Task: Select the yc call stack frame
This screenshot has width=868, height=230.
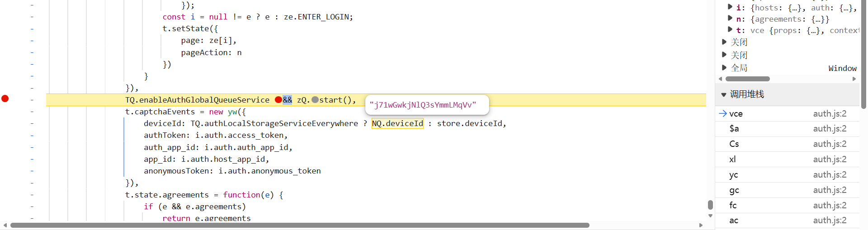Action: (x=787, y=175)
